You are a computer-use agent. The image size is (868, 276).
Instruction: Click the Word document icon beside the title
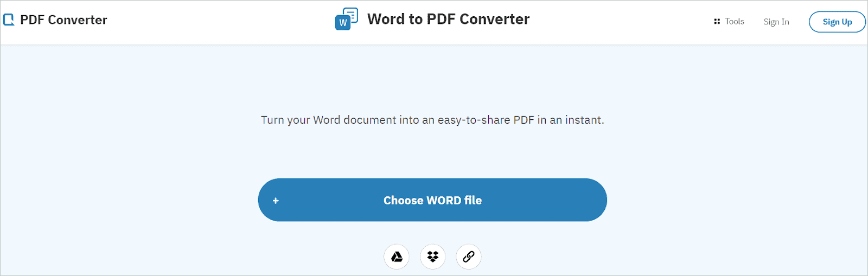(347, 19)
